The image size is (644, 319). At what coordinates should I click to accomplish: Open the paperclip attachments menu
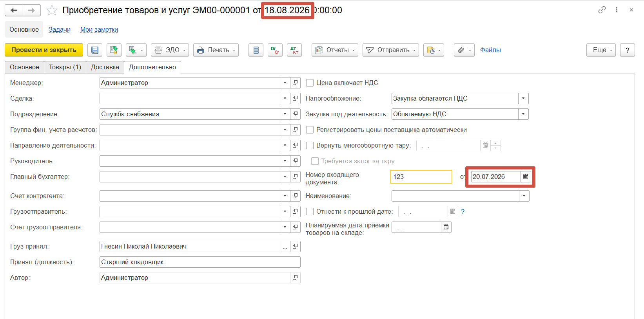click(x=464, y=50)
